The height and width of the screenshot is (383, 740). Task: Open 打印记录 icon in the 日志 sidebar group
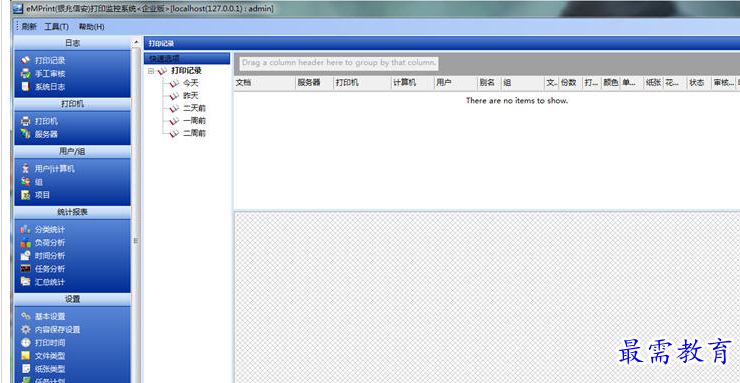pyautogui.click(x=25, y=60)
